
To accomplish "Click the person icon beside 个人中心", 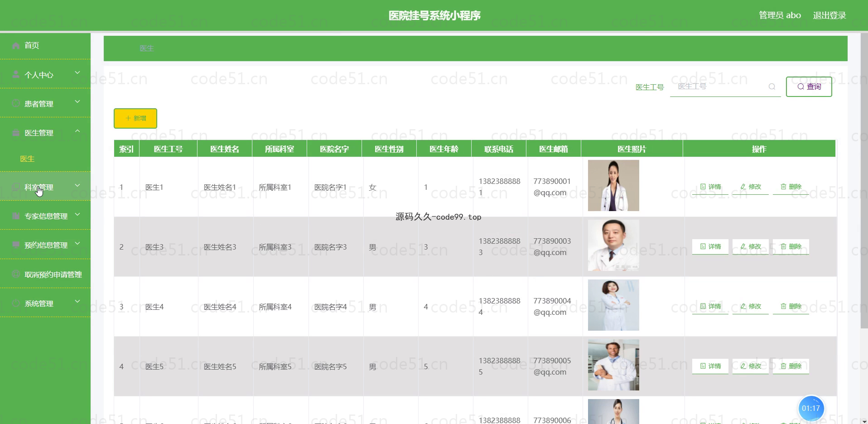I will coord(16,74).
